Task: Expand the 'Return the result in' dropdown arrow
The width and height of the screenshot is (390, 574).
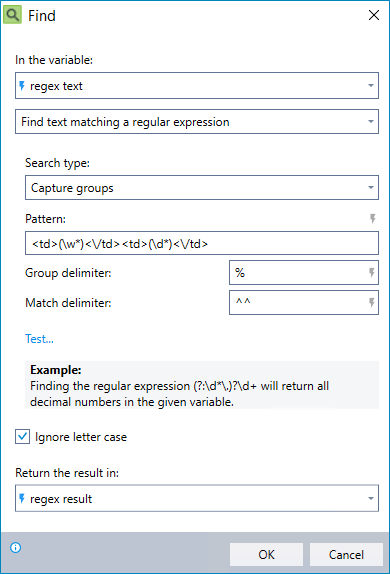Action: 371,499
